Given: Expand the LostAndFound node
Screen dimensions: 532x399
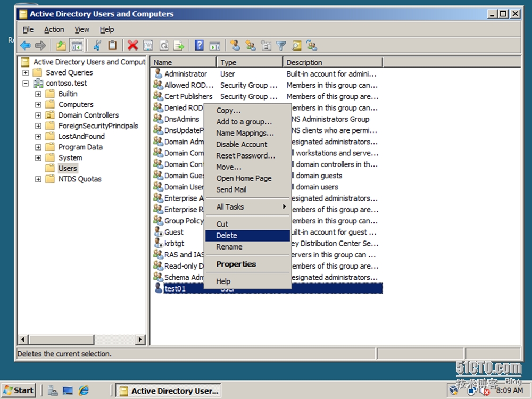Looking at the screenshot, I should (x=38, y=136).
